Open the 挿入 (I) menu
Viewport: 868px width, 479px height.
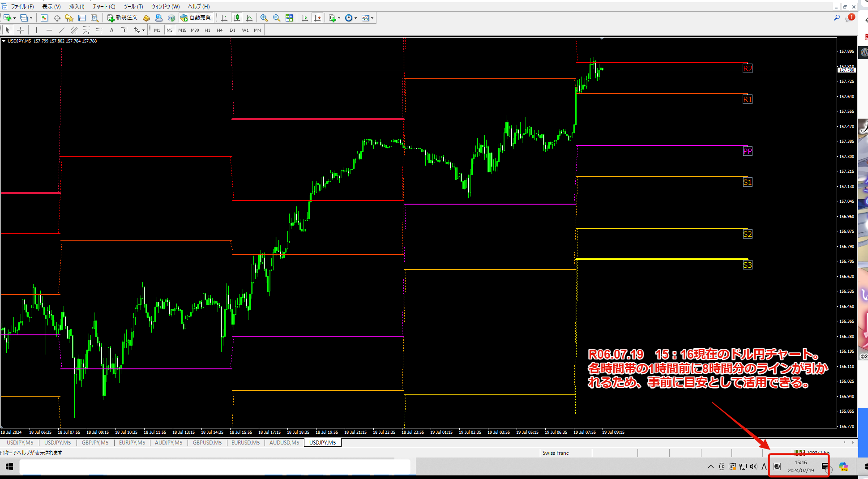[77, 7]
